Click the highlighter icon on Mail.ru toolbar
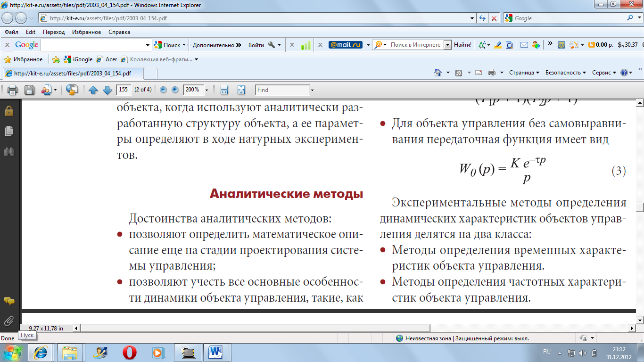644x362 pixels. (x=497, y=45)
